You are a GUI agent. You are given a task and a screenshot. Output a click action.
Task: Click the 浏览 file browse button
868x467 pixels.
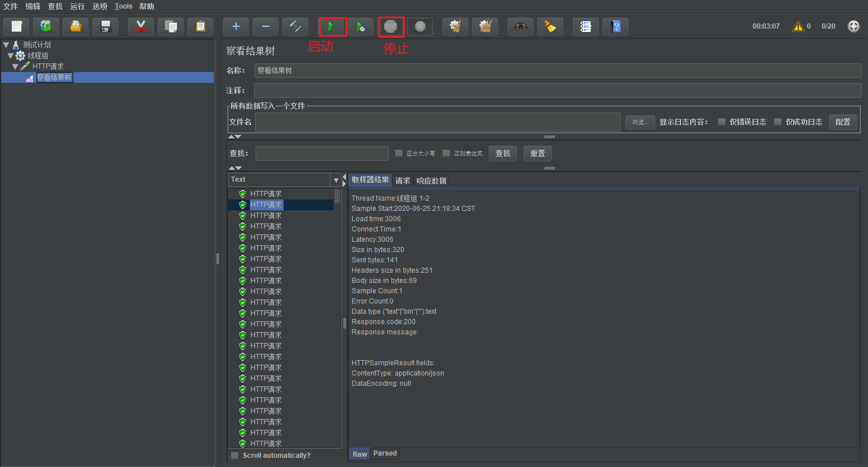640,122
